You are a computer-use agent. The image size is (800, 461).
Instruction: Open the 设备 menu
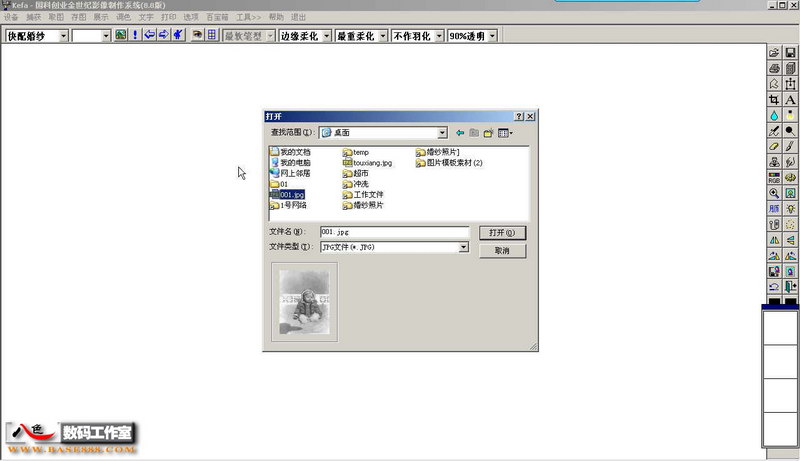(x=11, y=17)
